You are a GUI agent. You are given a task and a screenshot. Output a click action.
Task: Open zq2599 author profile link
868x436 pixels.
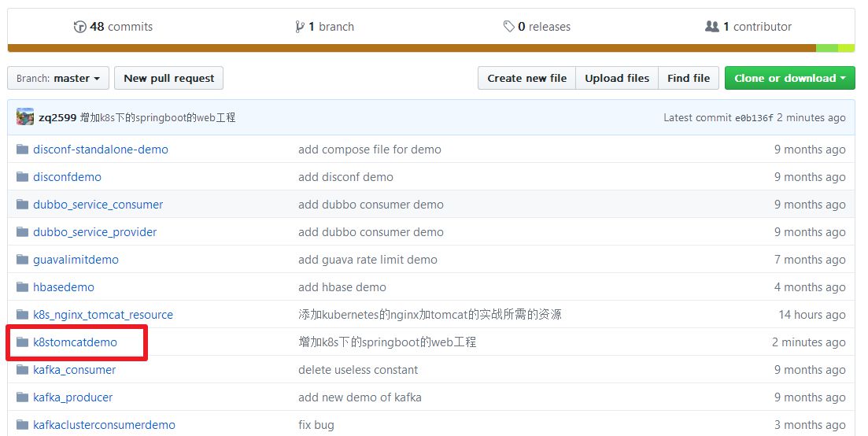pyautogui.click(x=57, y=117)
